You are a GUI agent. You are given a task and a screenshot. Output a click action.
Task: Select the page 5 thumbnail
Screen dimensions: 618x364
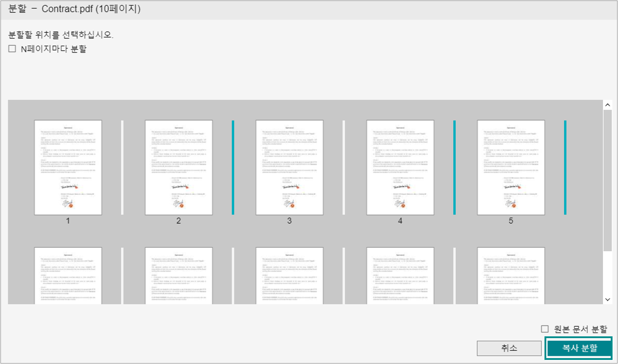[x=511, y=167]
